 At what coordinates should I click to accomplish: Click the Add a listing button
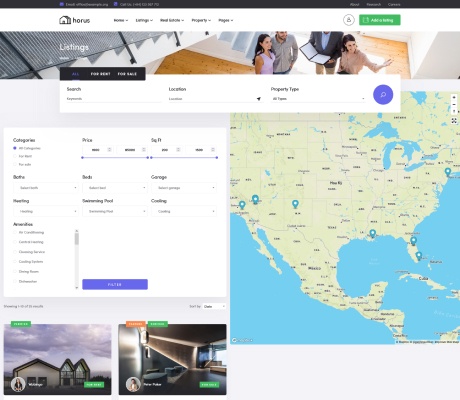click(380, 20)
